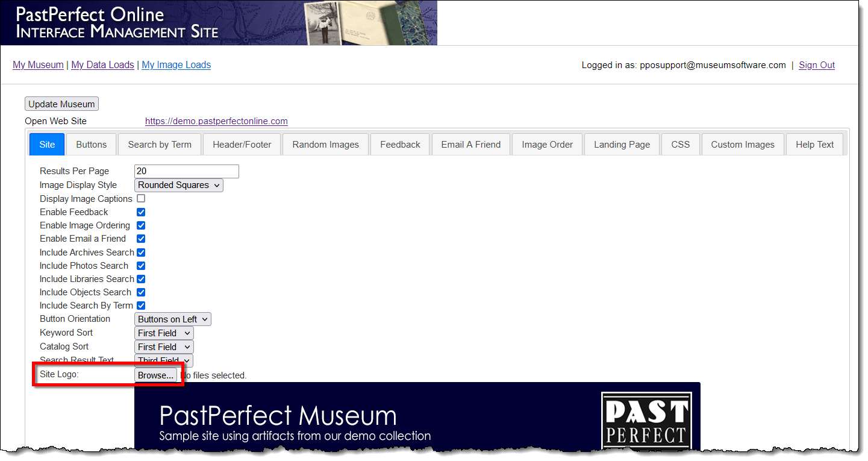
Task: Go to the CSS tab
Action: [x=680, y=145]
